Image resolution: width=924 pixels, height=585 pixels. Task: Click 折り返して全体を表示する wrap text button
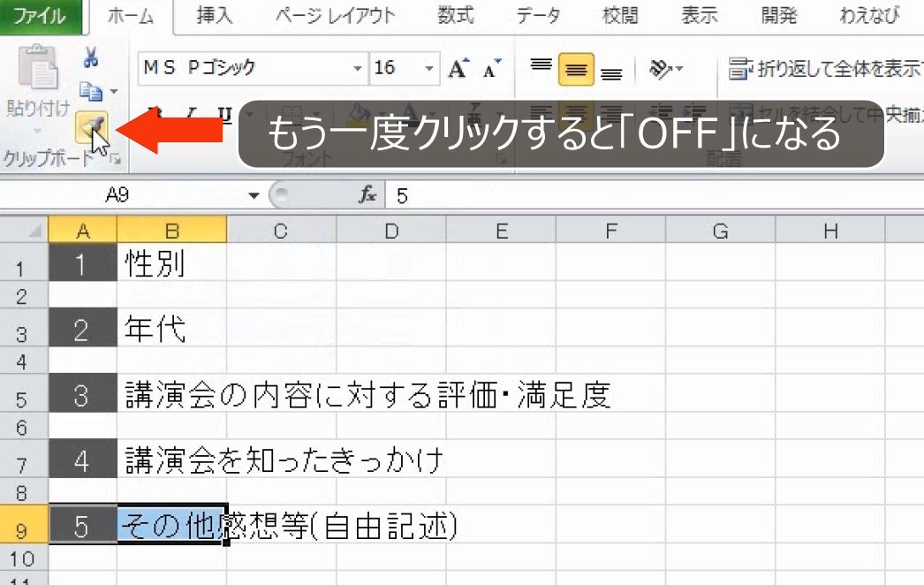coord(824,68)
